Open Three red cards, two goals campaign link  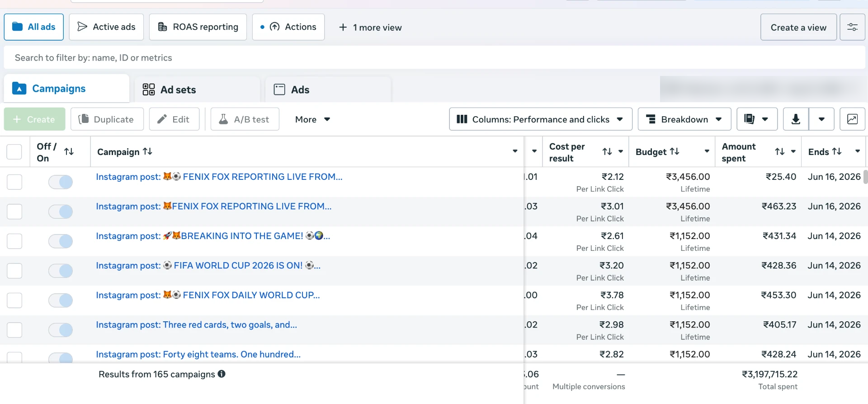click(x=197, y=325)
